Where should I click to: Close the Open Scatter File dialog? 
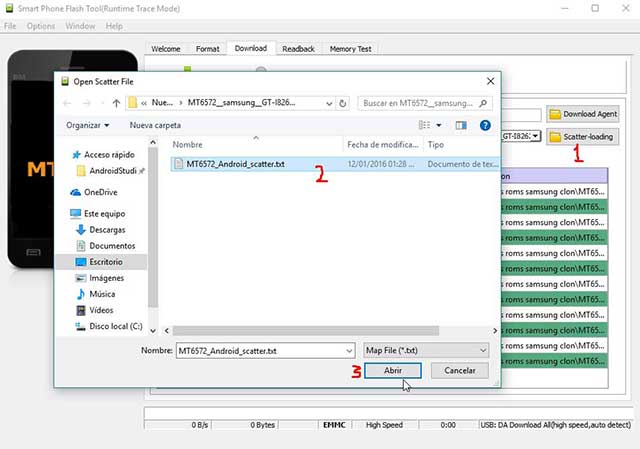point(491,81)
